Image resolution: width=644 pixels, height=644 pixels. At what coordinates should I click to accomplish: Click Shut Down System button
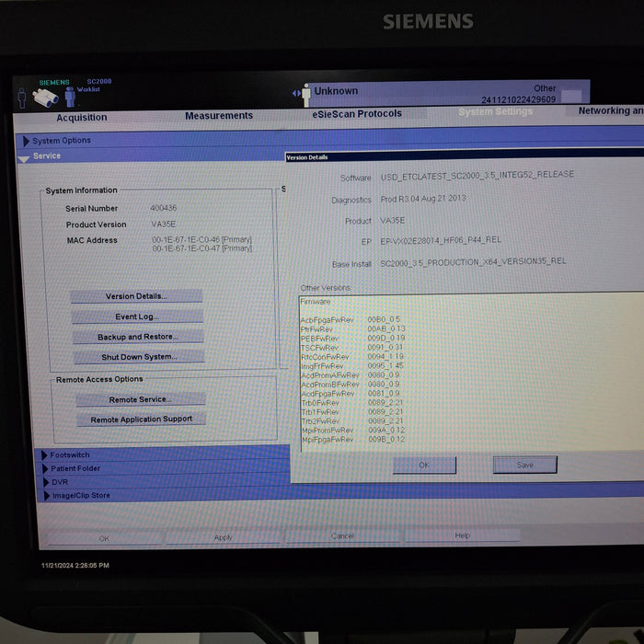point(139,357)
